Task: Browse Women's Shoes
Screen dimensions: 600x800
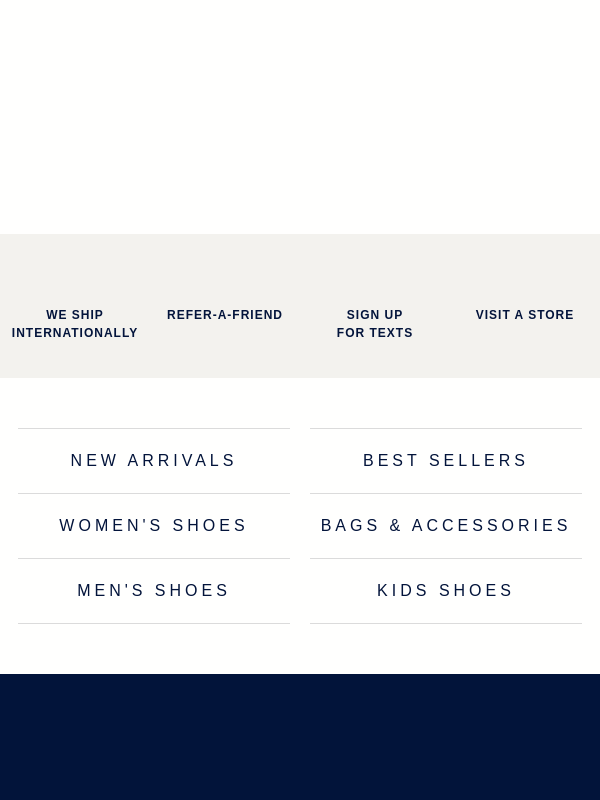Action: [154, 526]
